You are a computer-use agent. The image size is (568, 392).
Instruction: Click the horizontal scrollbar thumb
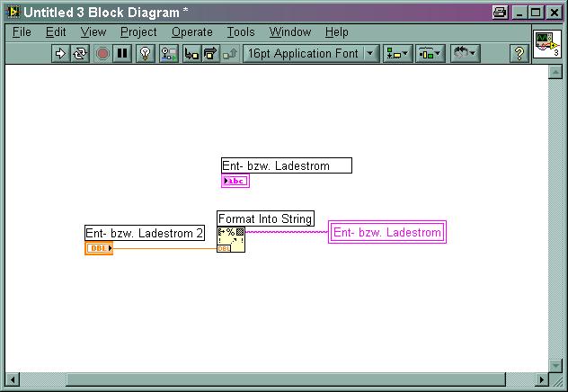tap(286, 379)
